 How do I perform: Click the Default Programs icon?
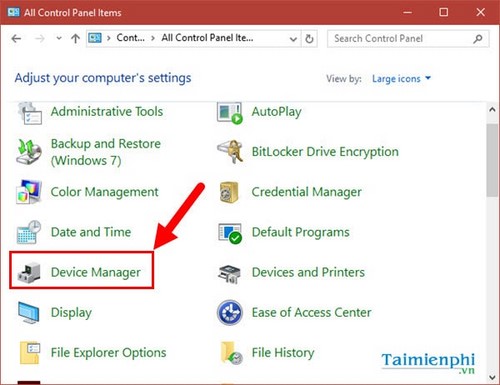pyautogui.click(x=230, y=233)
